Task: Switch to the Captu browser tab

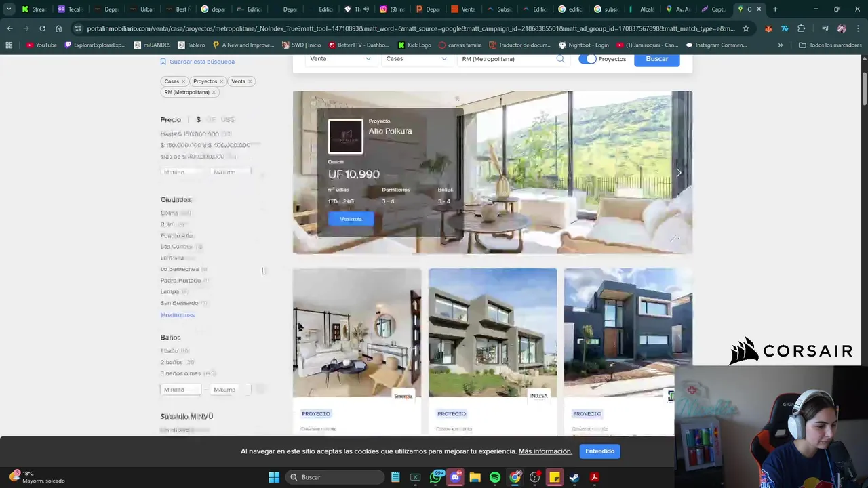Action: (713, 9)
